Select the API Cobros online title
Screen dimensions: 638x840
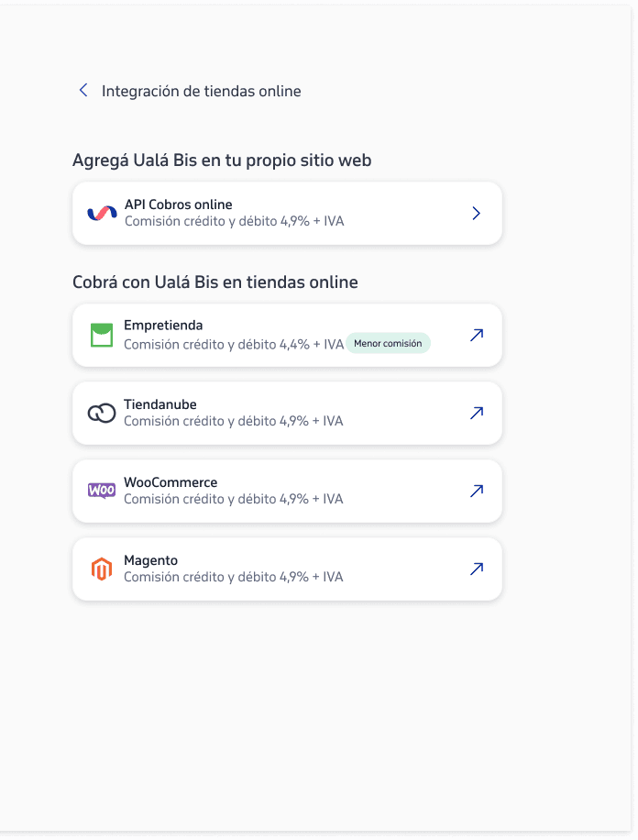tap(179, 204)
